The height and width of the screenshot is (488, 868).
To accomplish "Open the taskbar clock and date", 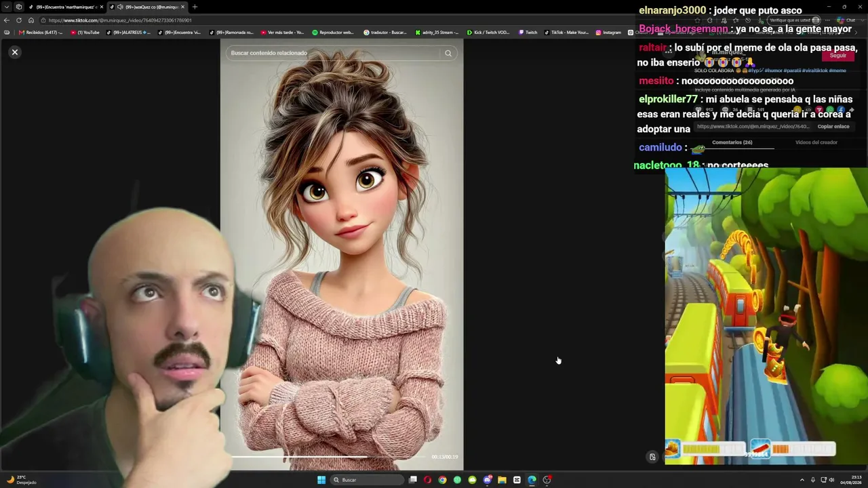I will (851, 480).
